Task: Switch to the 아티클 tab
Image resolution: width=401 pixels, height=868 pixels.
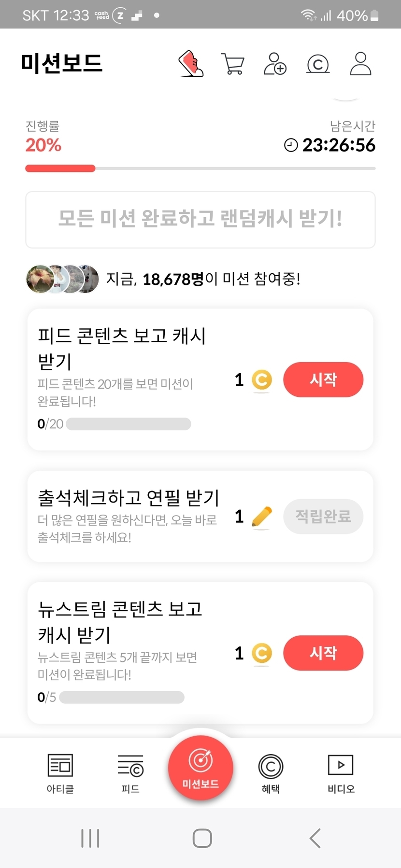Action: tap(60, 773)
